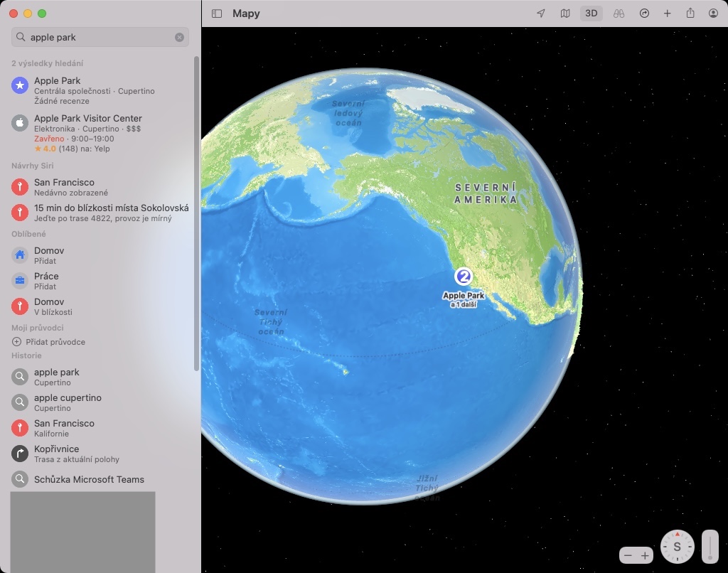
Task: Zoom out with the minus button
Action: click(628, 555)
